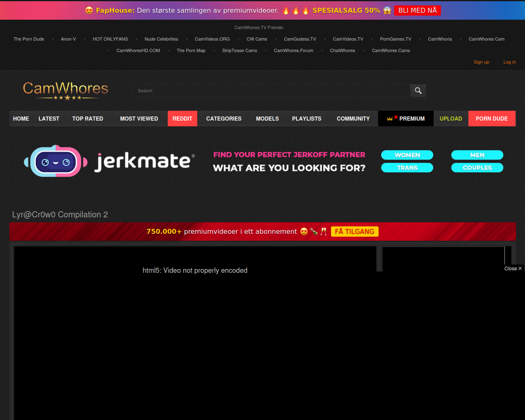Open the REDDIT menu item
The width and height of the screenshot is (525, 420).
tap(183, 119)
